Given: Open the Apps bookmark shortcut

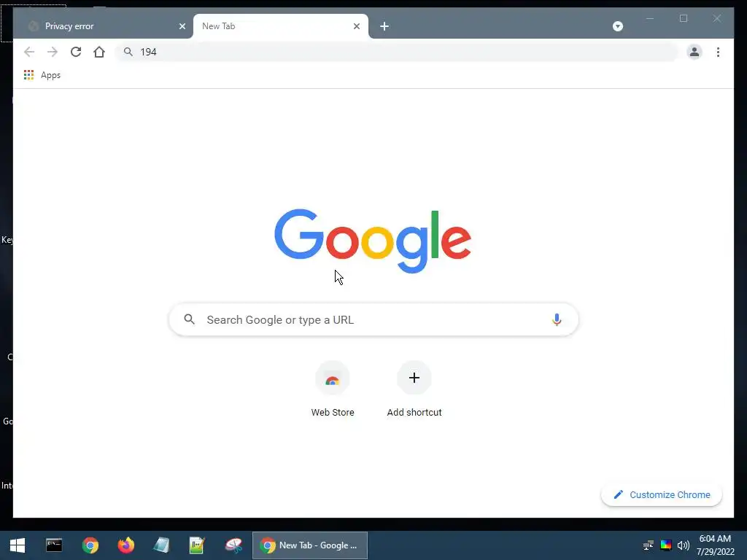Looking at the screenshot, I should click(42, 75).
